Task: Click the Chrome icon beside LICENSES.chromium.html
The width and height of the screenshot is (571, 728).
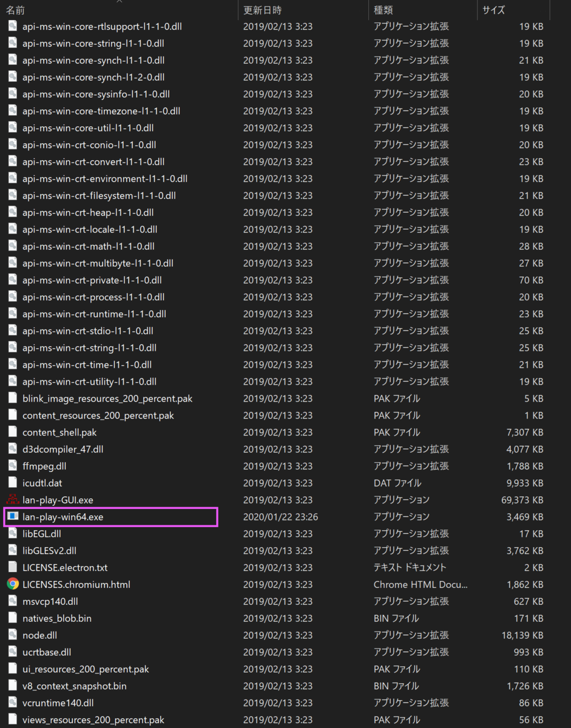Action: (x=13, y=584)
